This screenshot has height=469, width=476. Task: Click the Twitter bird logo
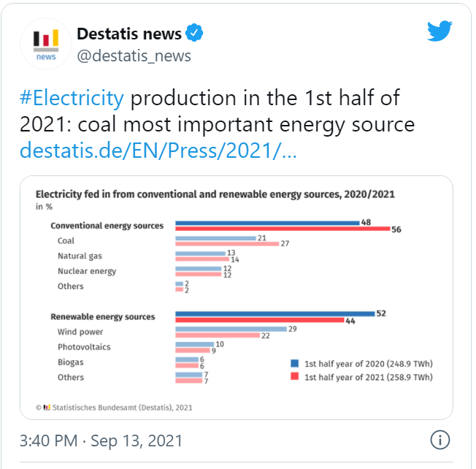pyautogui.click(x=440, y=31)
